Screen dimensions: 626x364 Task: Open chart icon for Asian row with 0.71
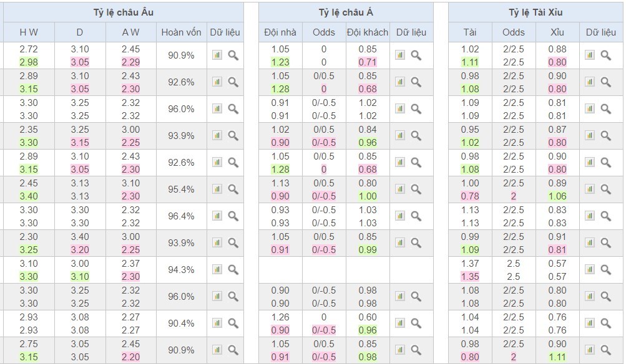click(x=400, y=55)
